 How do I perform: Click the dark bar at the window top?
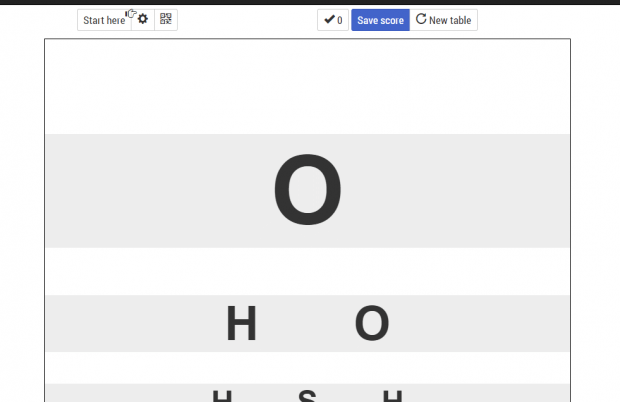coord(310,2)
